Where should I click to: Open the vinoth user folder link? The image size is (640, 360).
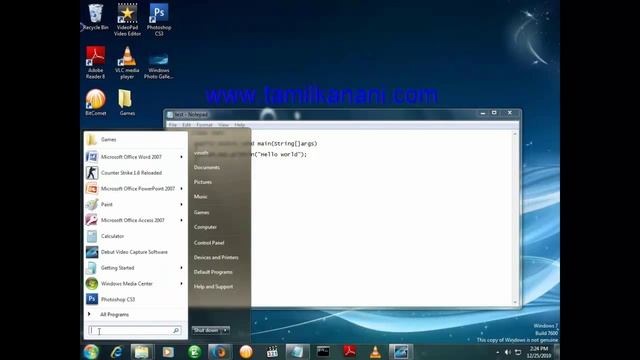[201, 153]
